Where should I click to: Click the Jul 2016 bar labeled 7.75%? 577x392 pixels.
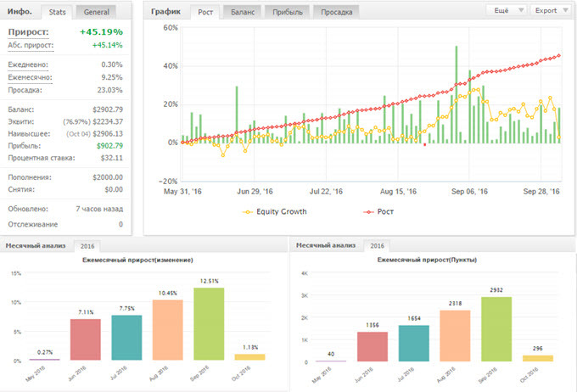(x=126, y=338)
